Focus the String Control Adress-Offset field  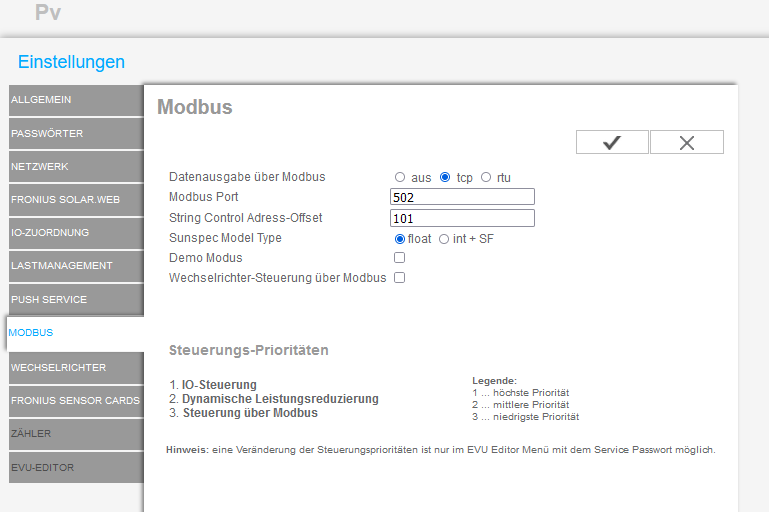(x=462, y=218)
